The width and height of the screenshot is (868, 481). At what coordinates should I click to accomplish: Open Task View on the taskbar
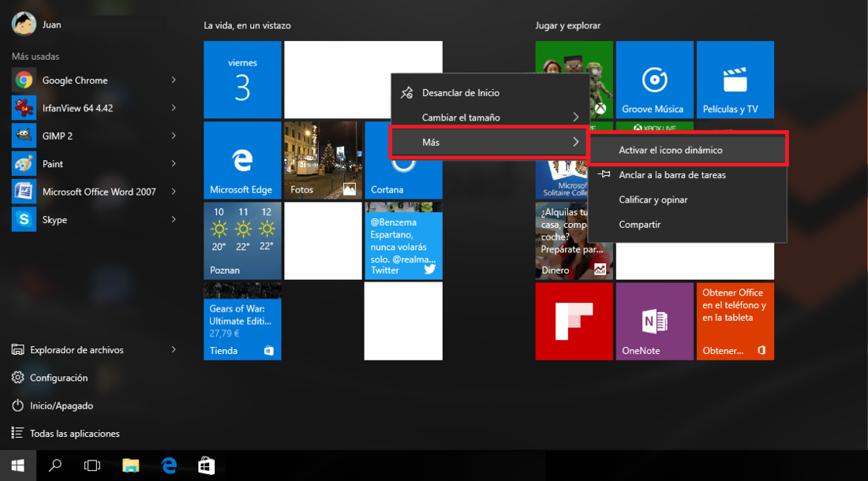click(x=92, y=465)
